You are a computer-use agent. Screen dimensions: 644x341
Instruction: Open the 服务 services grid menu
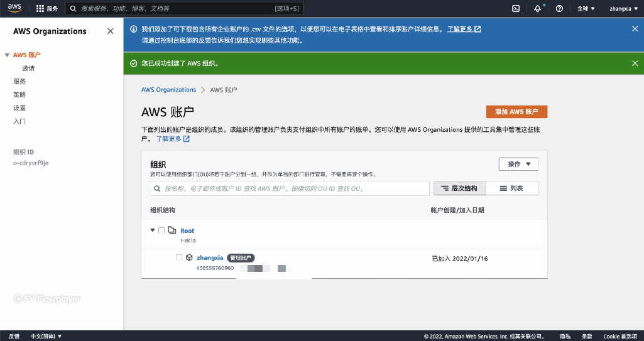pyautogui.click(x=47, y=9)
